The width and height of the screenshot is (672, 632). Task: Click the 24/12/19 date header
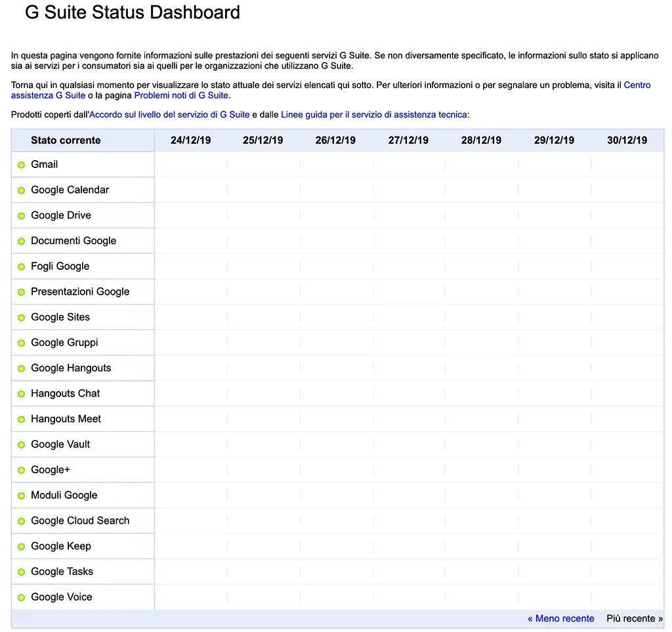coord(191,140)
